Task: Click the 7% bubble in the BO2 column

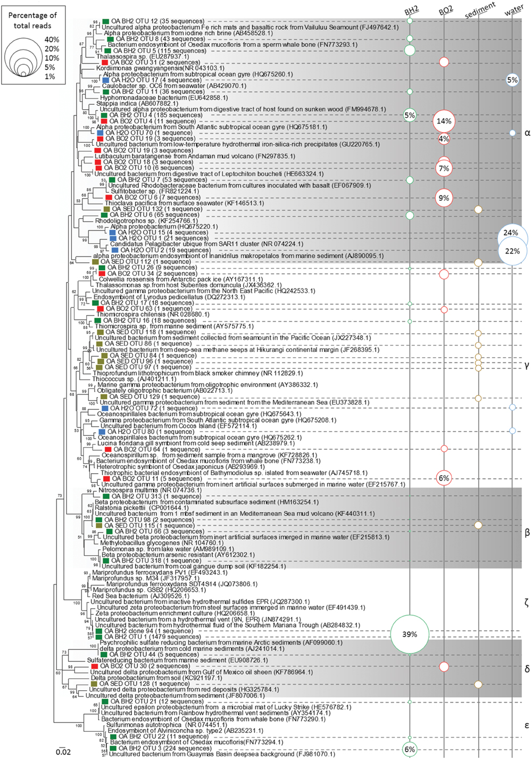Action: coord(444,168)
